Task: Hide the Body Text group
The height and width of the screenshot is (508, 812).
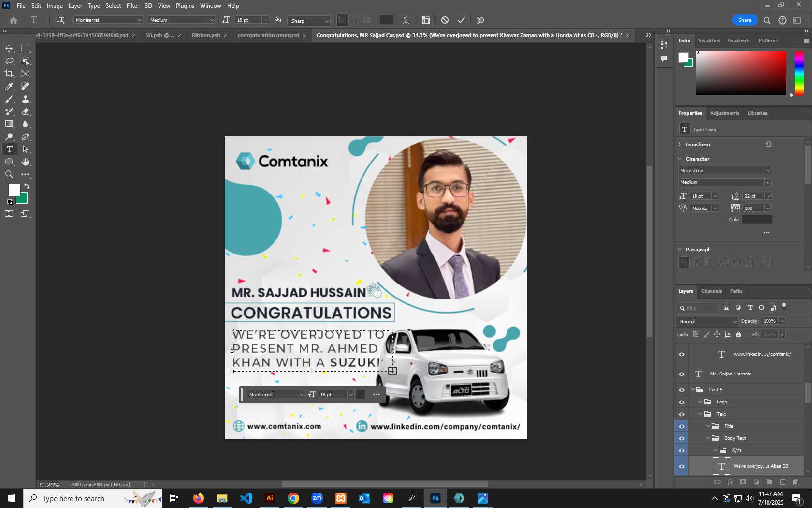Action: (681, 438)
